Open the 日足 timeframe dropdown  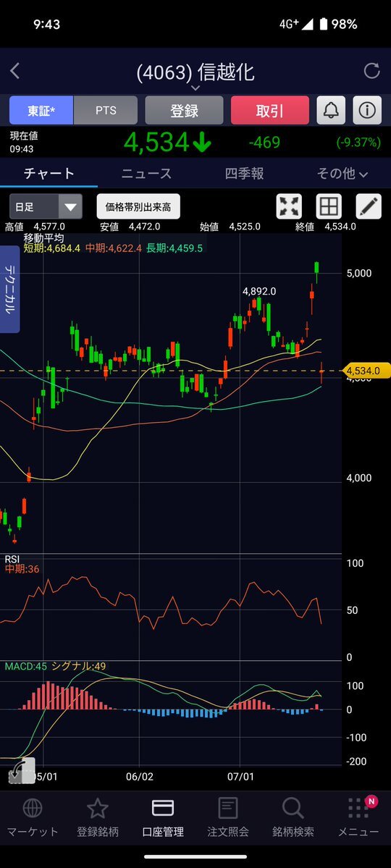click(46, 207)
